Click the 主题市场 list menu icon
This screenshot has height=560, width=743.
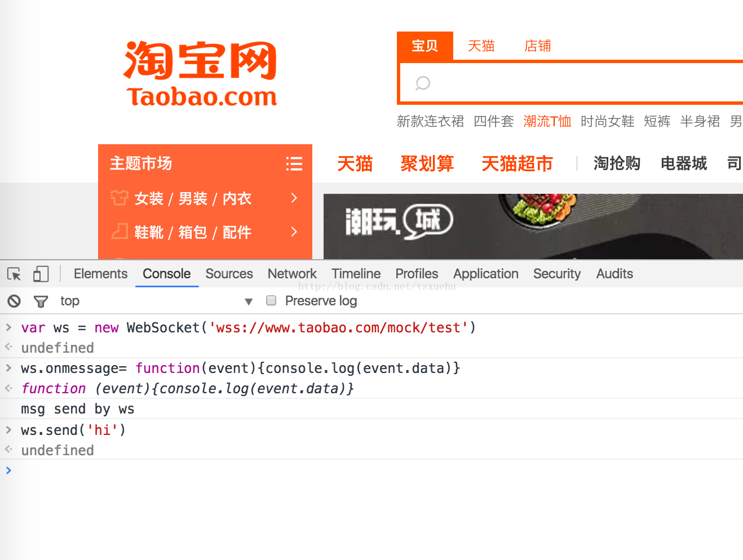294,163
